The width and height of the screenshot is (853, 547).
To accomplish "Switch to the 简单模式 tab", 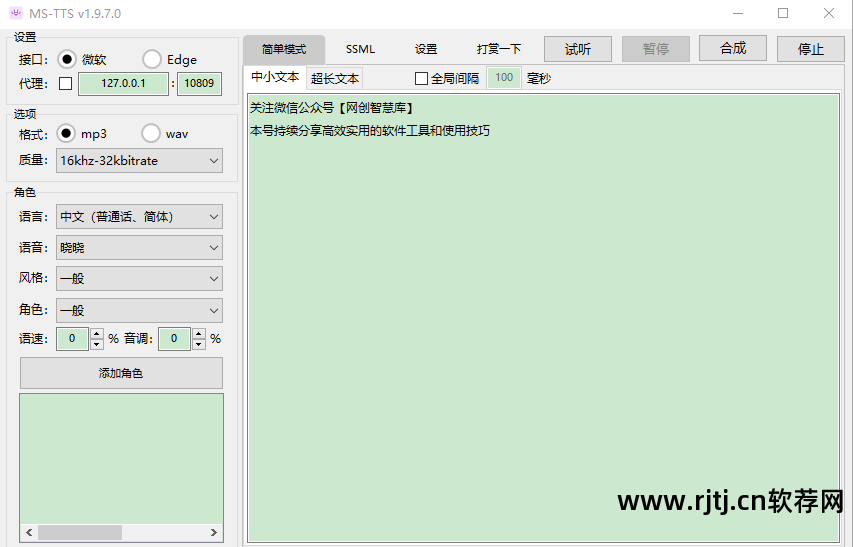I will point(284,49).
